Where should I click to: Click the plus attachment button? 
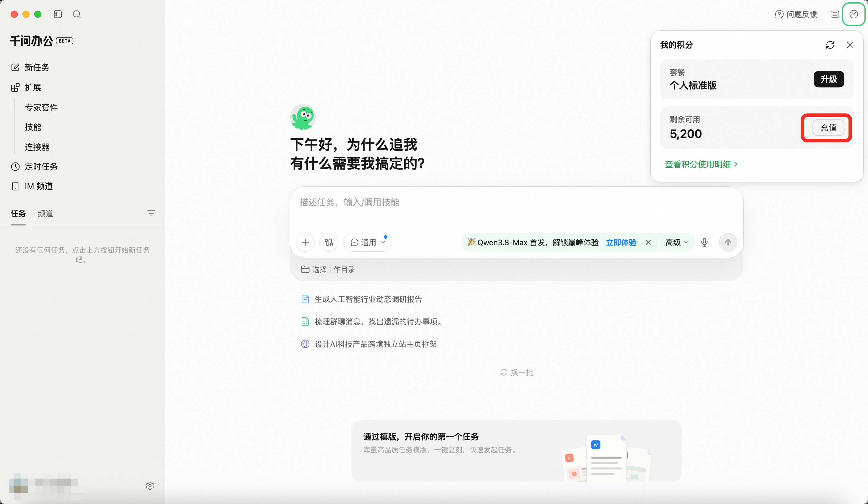tap(305, 242)
